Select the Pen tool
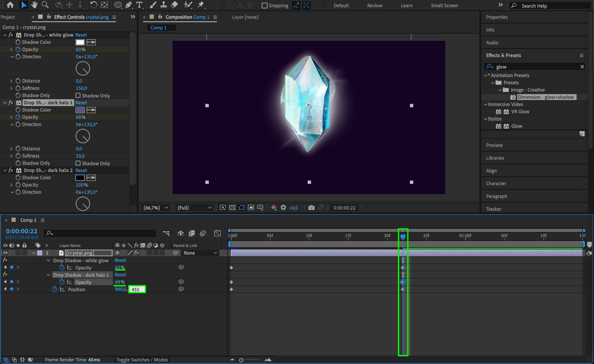This screenshot has height=364, width=594. tap(128, 5)
